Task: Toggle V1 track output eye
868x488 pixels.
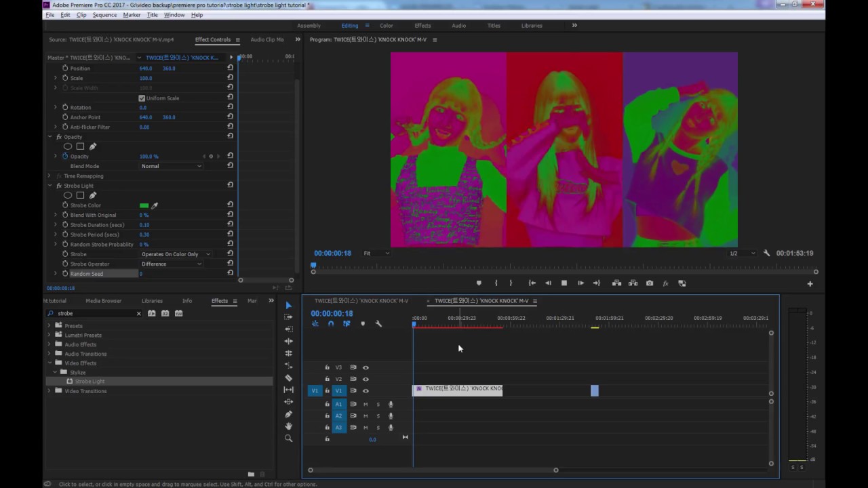Action: (366, 391)
